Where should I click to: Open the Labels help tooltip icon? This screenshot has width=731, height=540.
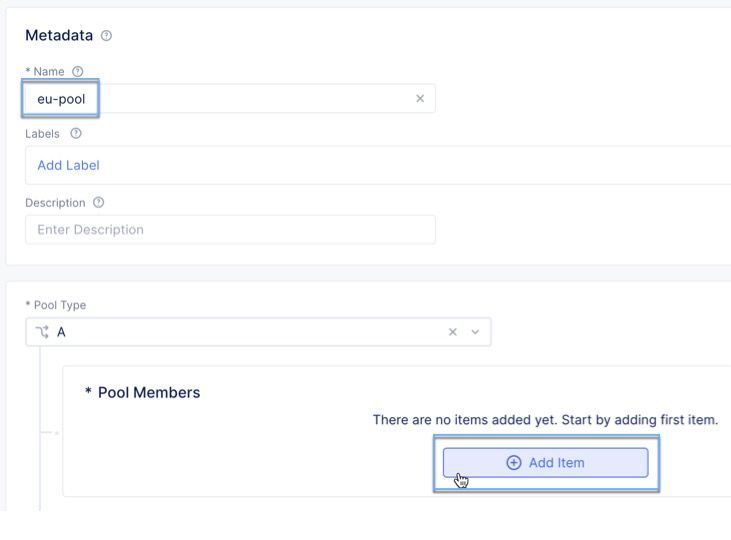[x=76, y=134]
